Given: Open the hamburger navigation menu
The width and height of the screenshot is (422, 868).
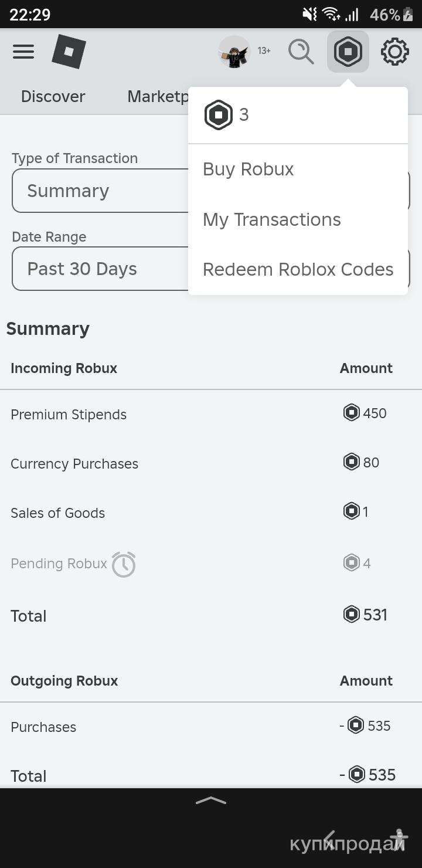Looking at the screenshot, I should (x=23, y=52).
